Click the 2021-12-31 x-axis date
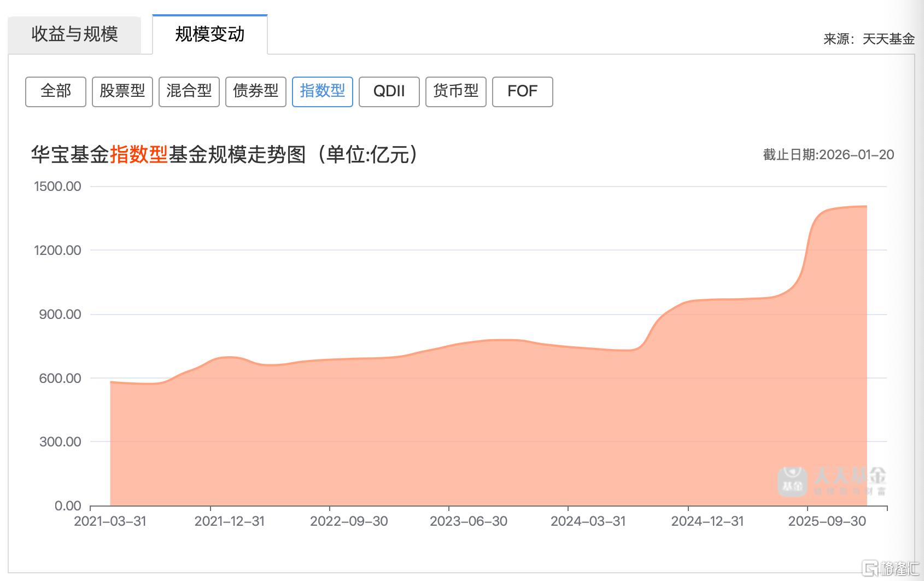Screen dimensions: 924x581 click(230, 521)
